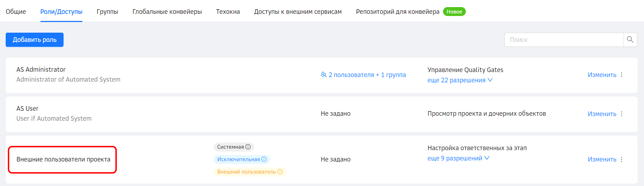
Task: Open the Группы tab
Action: tap(107, 12)
